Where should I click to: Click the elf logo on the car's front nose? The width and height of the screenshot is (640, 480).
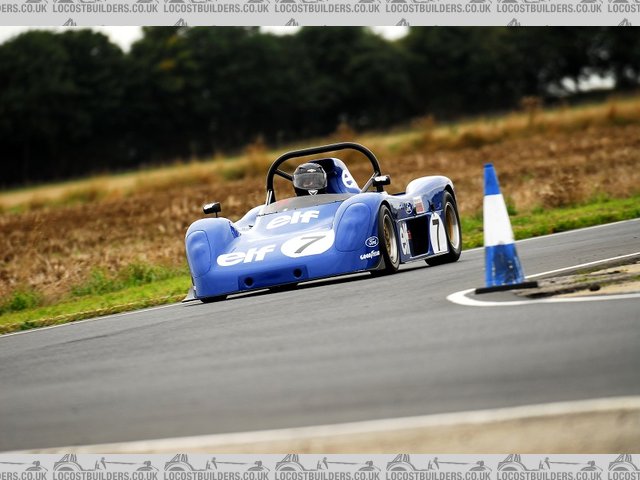(245, 256)
